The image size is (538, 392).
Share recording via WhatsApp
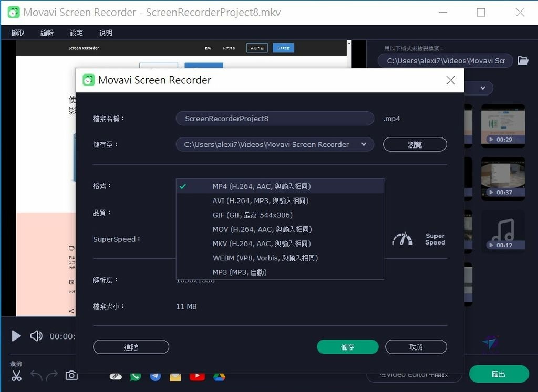click(136, 376)
